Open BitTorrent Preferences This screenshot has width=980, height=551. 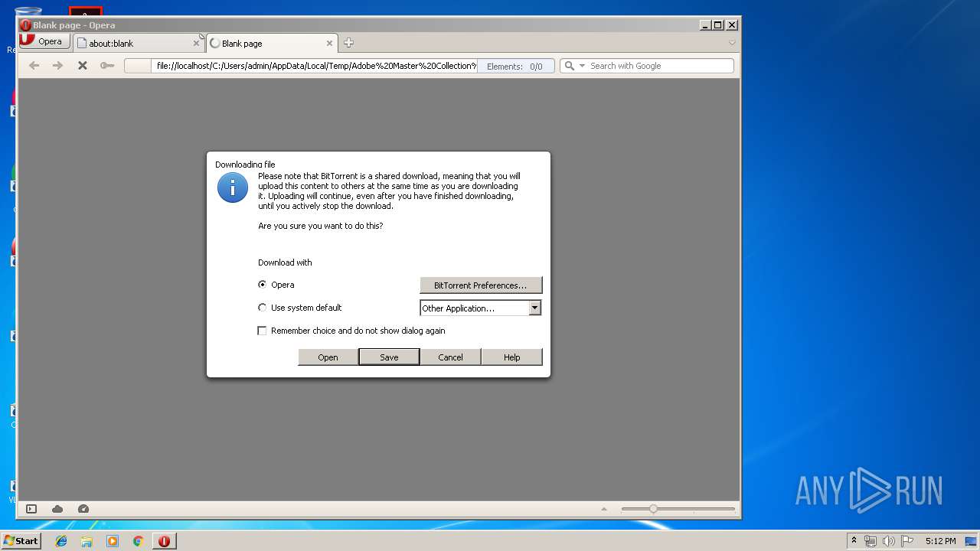point(481,285)
